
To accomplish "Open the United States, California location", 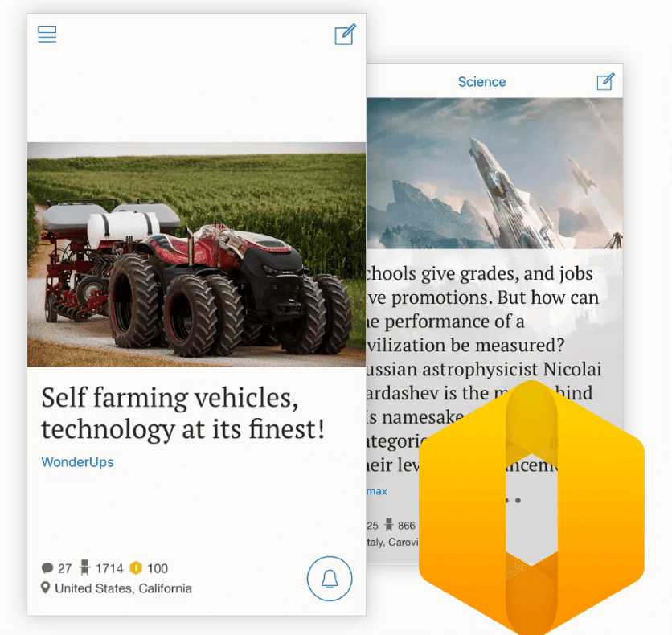I will coord(123,588).
